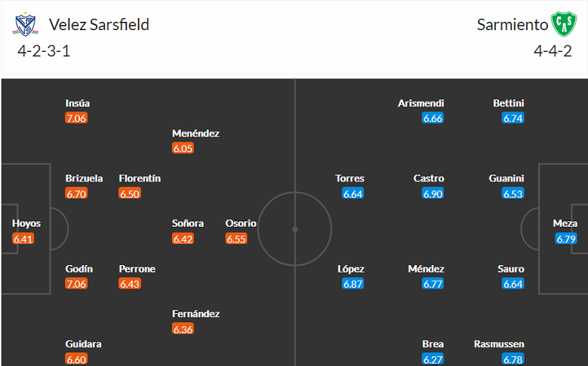
Task: Click Soñora's 6.42 rating badge
Action: tap(183, 239)
